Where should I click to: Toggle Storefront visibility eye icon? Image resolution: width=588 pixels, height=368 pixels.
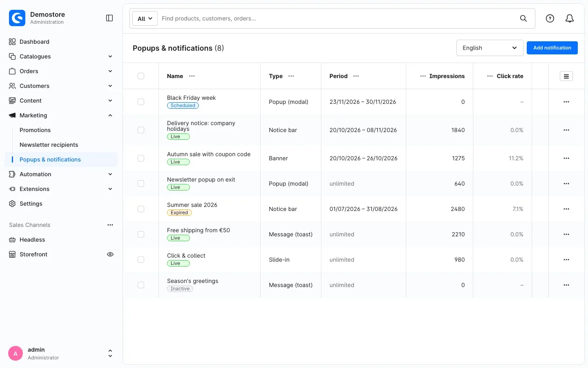(110, 254)
